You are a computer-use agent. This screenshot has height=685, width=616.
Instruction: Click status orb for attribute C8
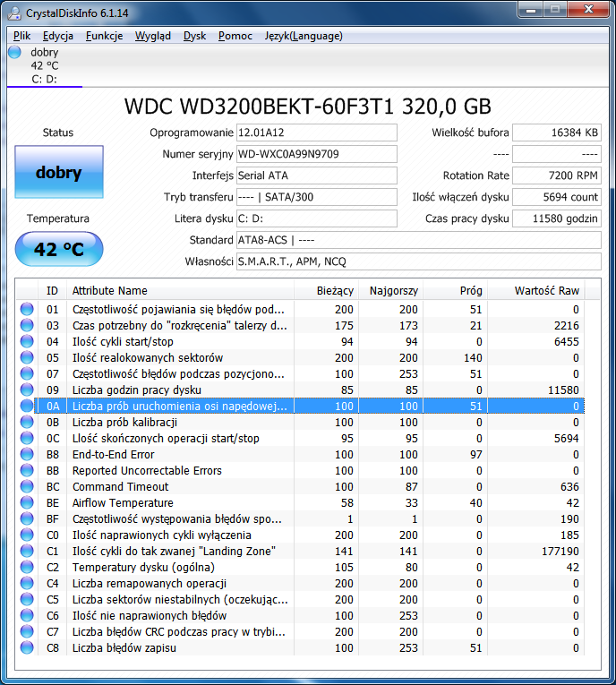point(27,647)
